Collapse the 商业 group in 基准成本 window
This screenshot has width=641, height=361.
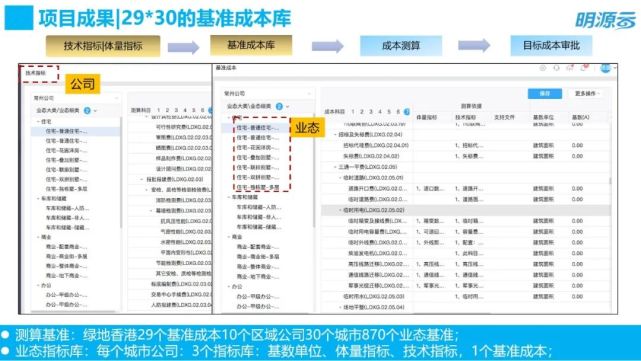pyautogui.click(x=229, y=237)
